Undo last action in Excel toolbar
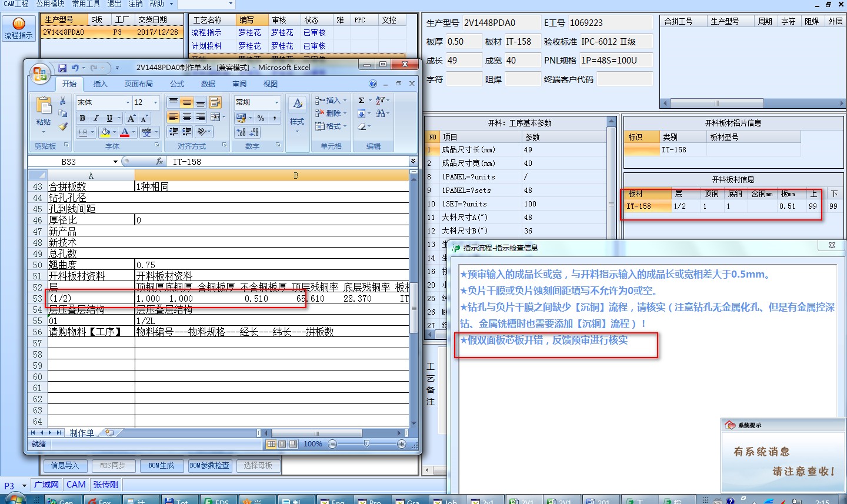The height and width of the screenshot is (504, 847). click(75, 68)
